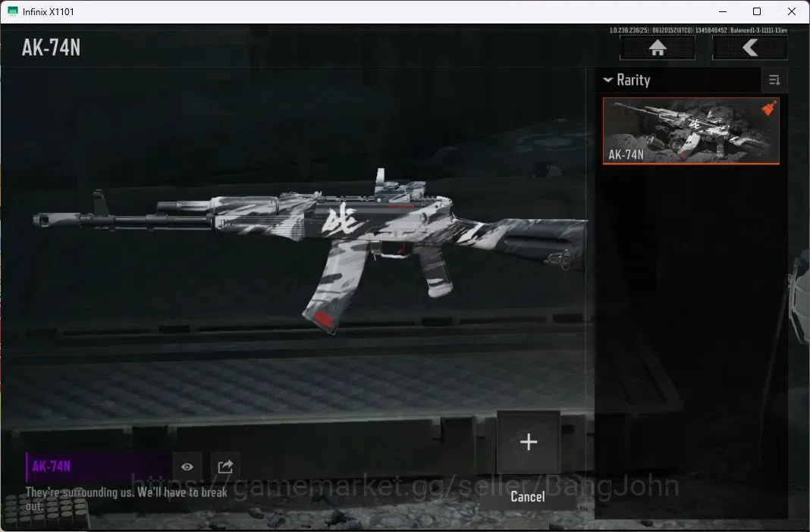
Task: Maximize the Infinix X1101 window
Action: pos(757,11)
